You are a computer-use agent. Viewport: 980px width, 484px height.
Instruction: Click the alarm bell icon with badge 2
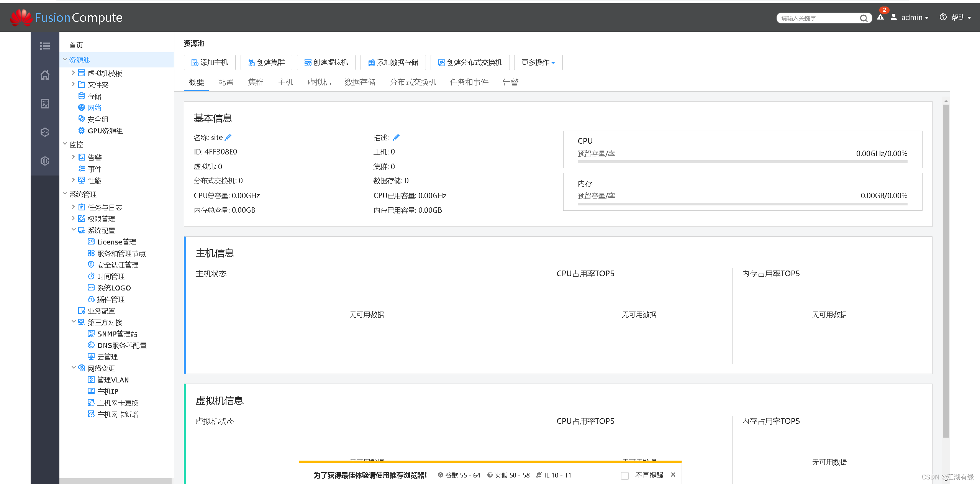coord(880,17)
